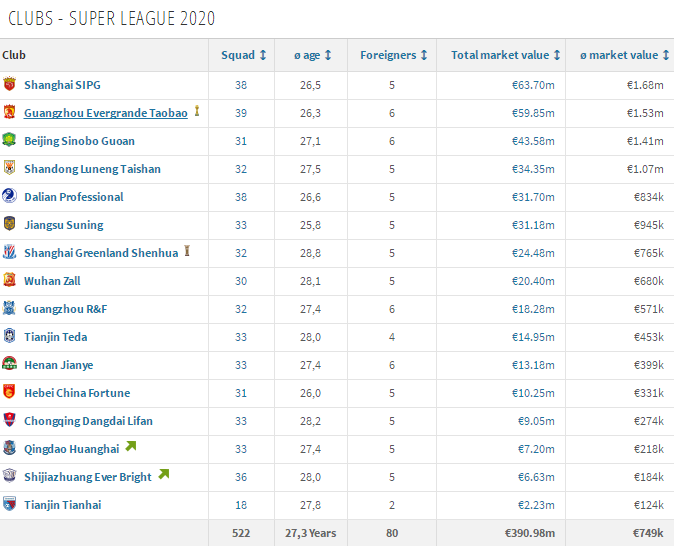Click the Dalian Professional club logo
The image size is (674, 546).
(x=10, y=197)
